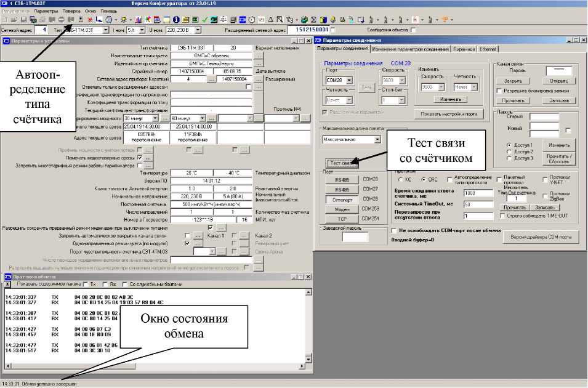Open the 'Параметры' menu
Viewport: 588px width, 388px height.
coord(46,11)
